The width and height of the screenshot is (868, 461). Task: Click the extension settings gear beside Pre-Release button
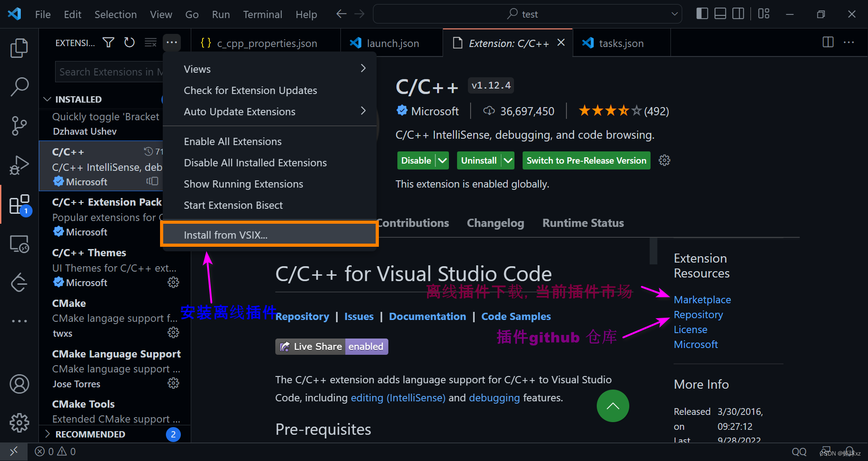[664, 160]
